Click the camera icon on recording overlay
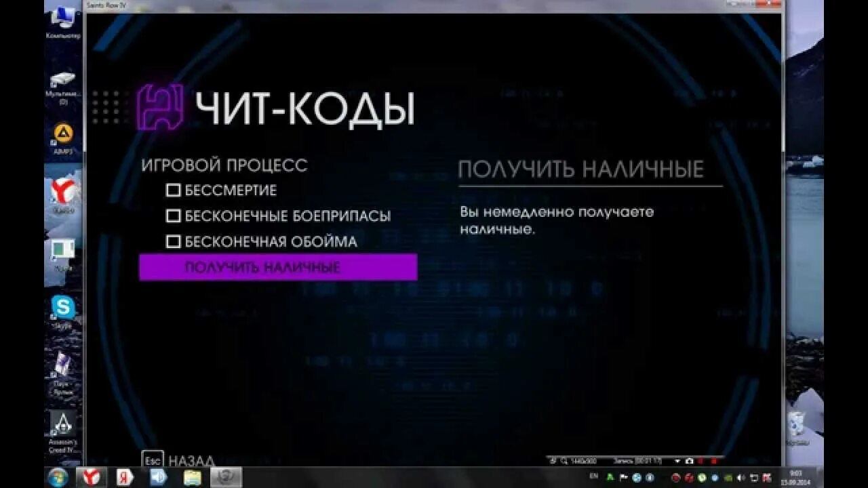868x488 pixels. tap(689, 461)
